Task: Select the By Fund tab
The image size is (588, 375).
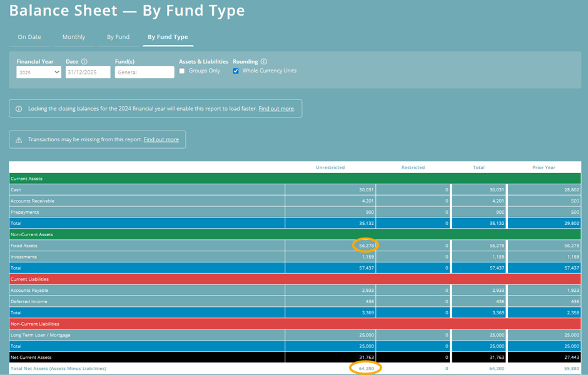Action: click(118, 37)
